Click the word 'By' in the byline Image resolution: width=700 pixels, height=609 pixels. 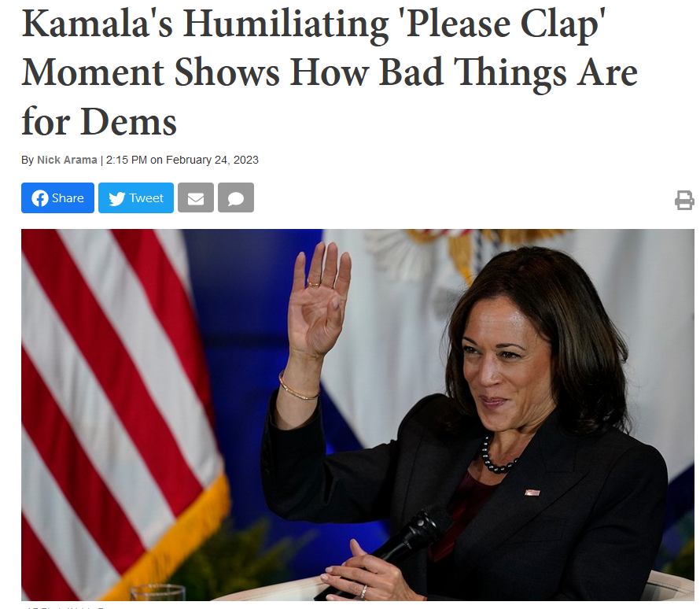click(x=28, y=161)
